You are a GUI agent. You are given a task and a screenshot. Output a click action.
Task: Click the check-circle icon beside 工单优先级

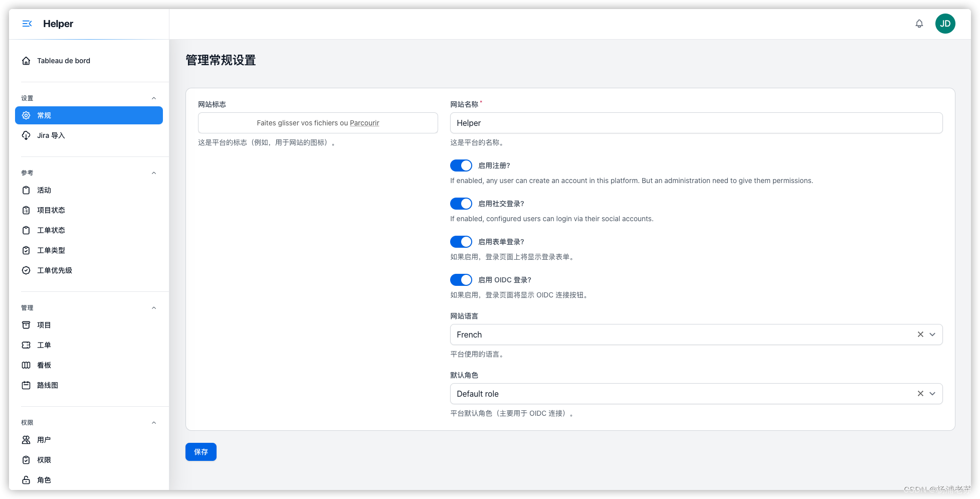(26, 270)
